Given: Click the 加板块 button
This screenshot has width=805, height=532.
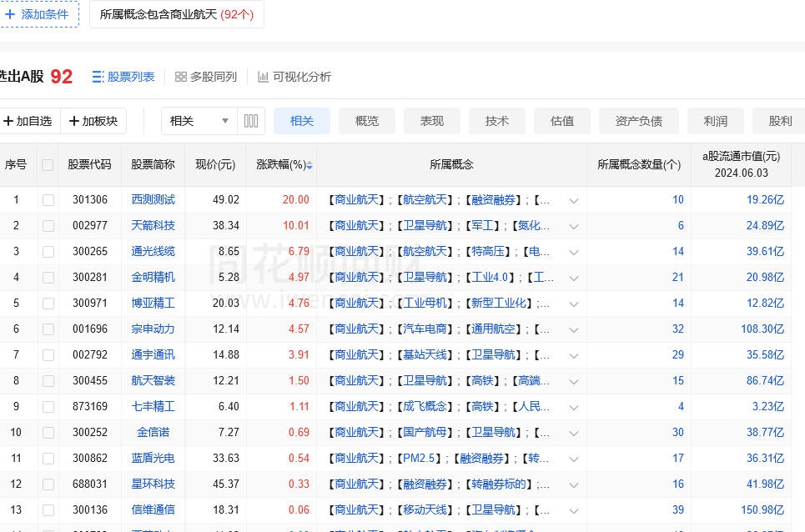Looking at the screenshot, I should point(93,121).
